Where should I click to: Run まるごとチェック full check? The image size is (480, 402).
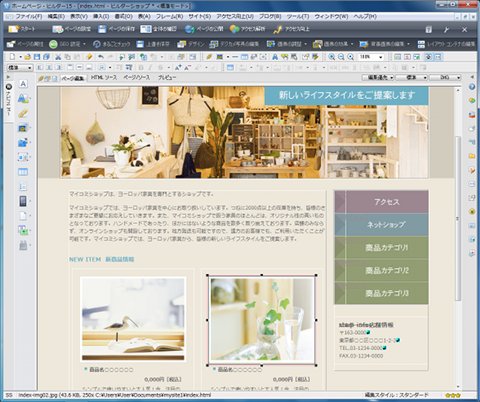pyautogui.click(x=112, y=44)
